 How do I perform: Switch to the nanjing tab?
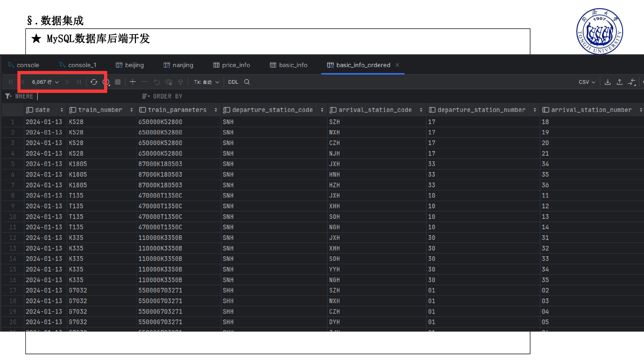pyautogui.click(x=178, y=65)
